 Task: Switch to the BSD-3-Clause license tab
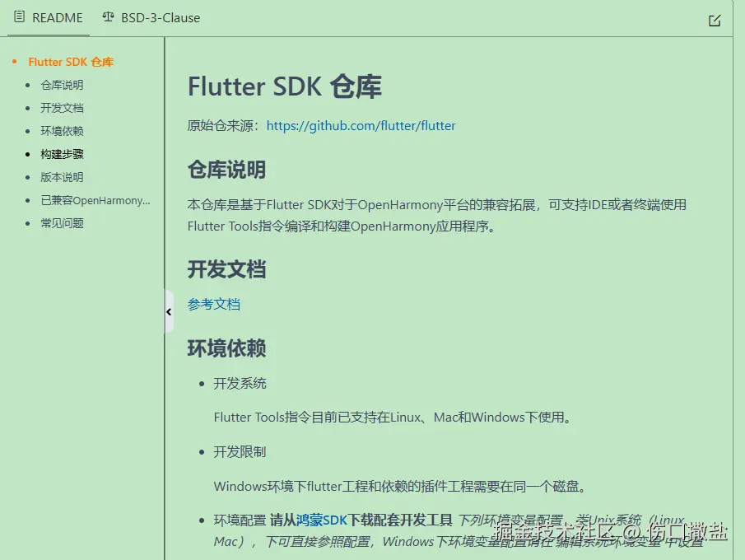151,17
